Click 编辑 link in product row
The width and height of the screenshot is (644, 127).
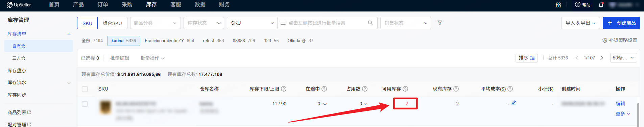620,104
